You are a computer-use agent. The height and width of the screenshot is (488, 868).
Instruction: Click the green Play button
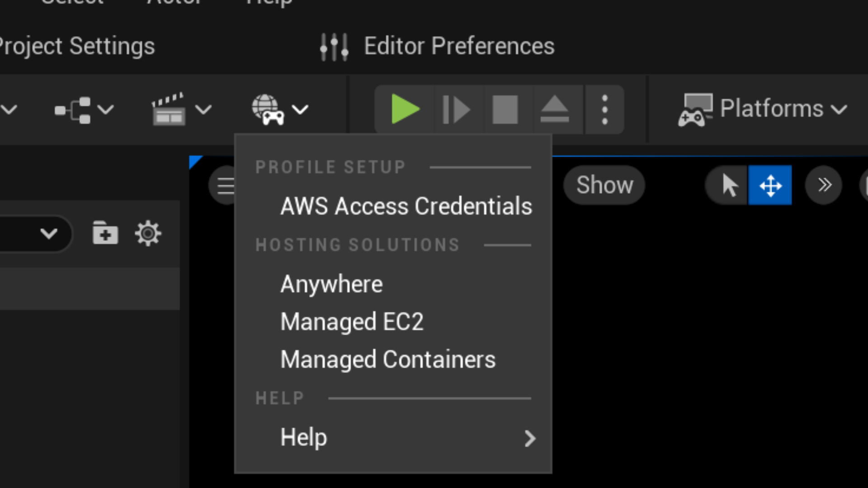405,109
